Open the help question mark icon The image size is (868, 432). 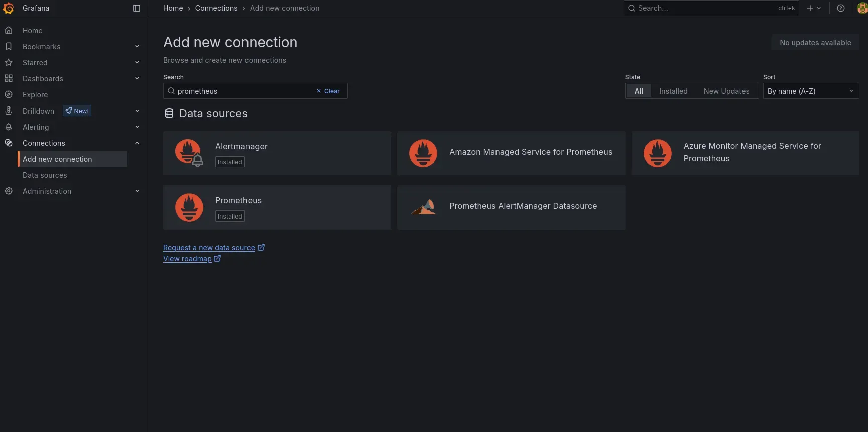point(841,8)
